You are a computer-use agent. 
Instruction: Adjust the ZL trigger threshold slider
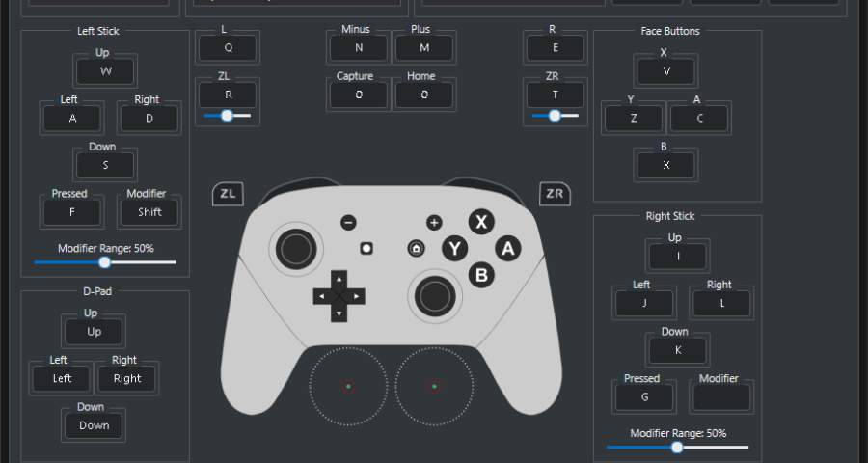(x=227, y=116)
